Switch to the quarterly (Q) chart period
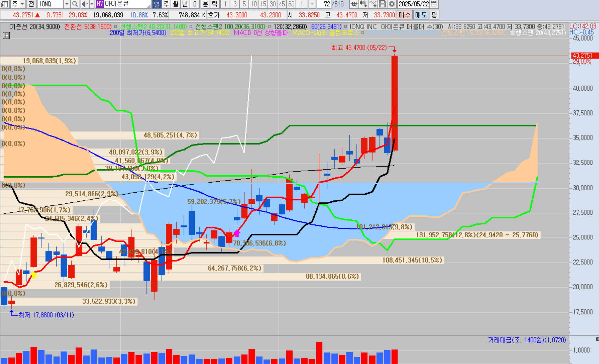 pyautogui.click(x=195, y=4)
